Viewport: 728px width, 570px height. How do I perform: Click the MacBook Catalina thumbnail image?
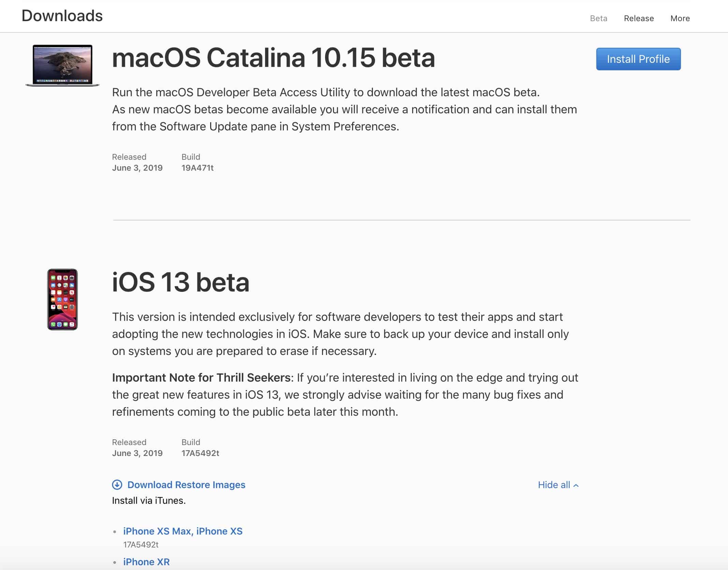tap(62, 65)
